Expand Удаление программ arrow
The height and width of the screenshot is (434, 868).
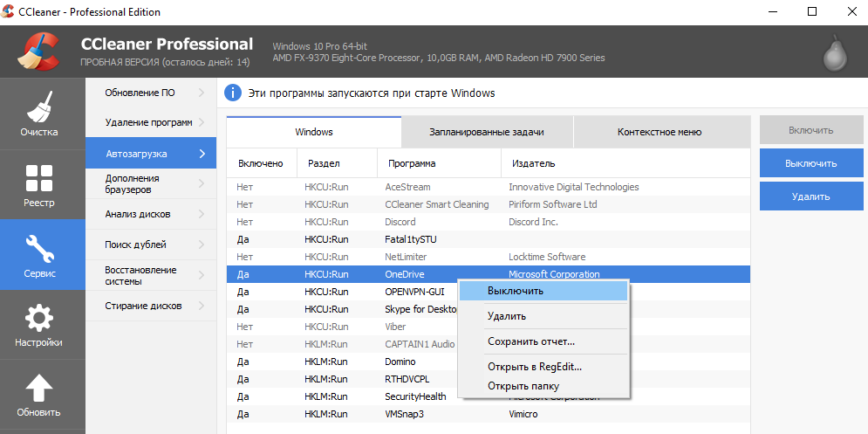click(202, 123)
